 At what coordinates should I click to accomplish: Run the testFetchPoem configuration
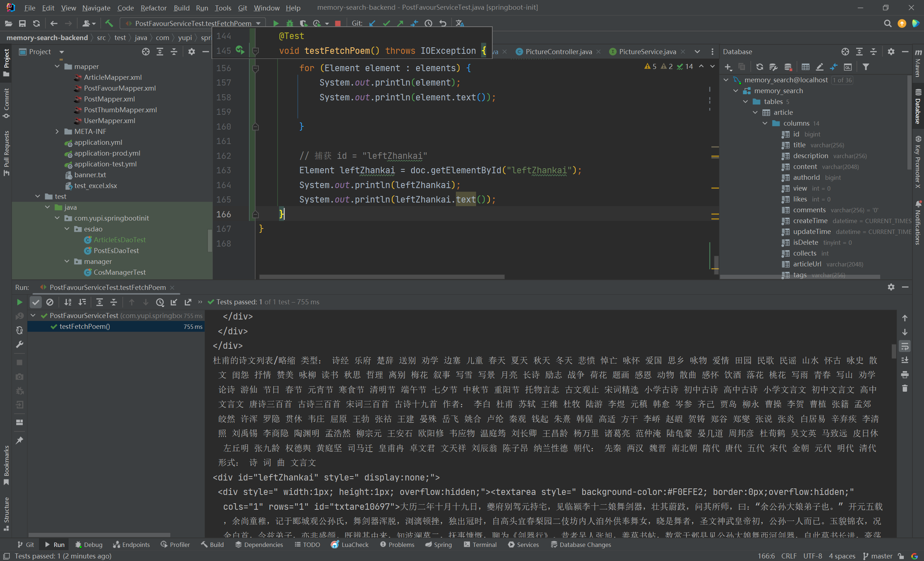tap(276, 23)
